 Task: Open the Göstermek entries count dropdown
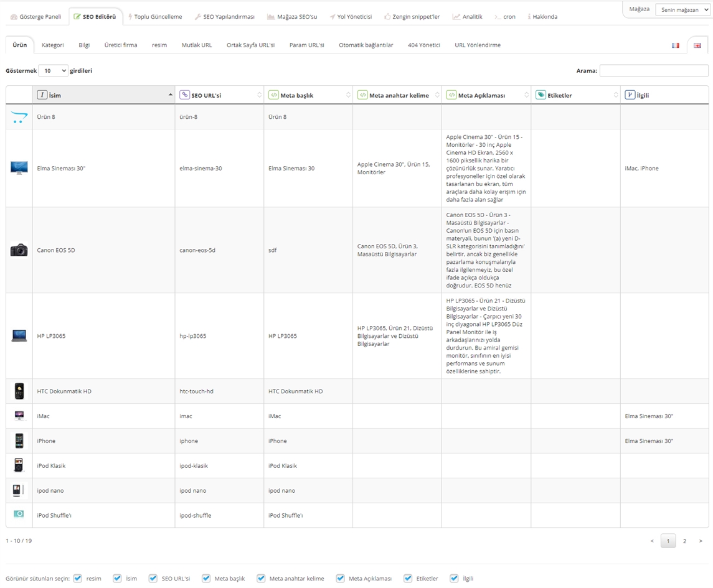[53, 70]
